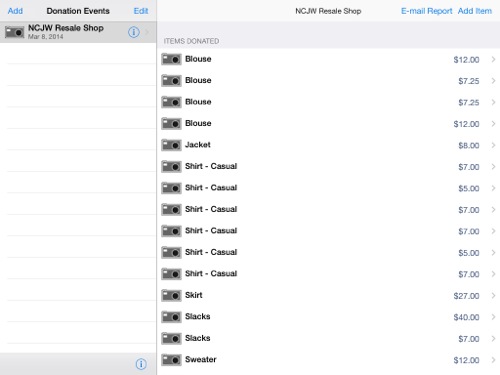
Task: Open the E-mail Report option
Action: [x=426, y=11]
